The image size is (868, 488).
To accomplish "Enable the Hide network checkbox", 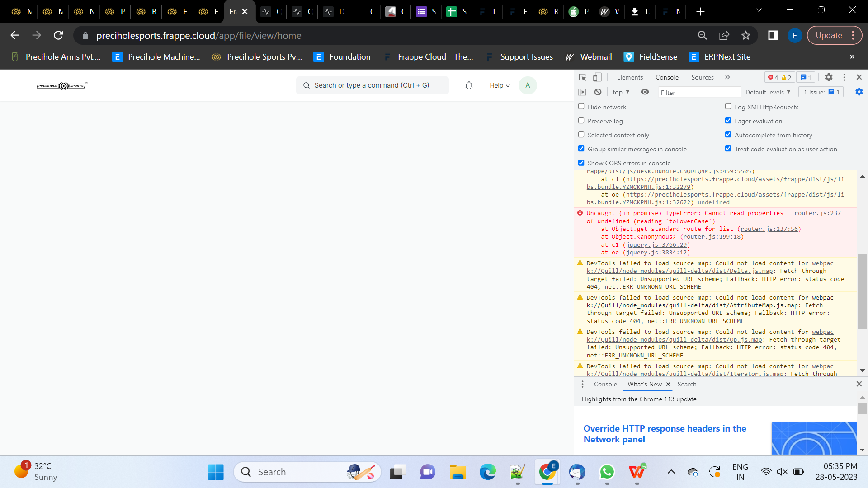I will pos(581,106).
